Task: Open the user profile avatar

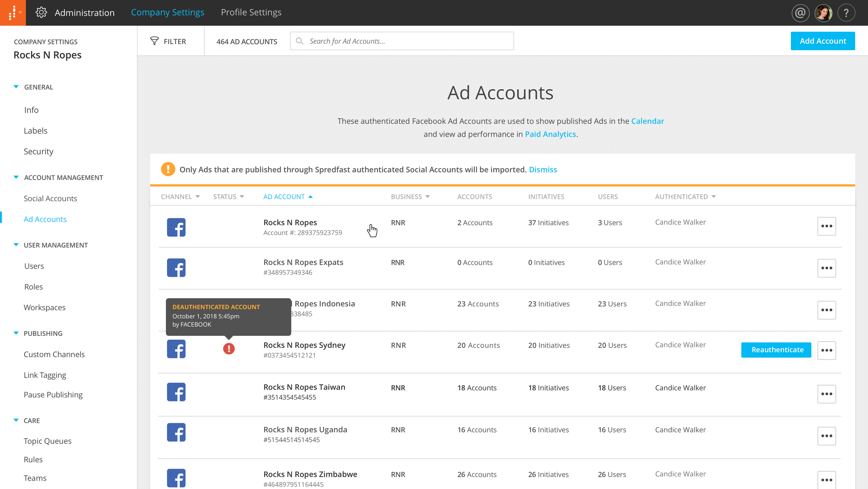Action: [824, 13]
